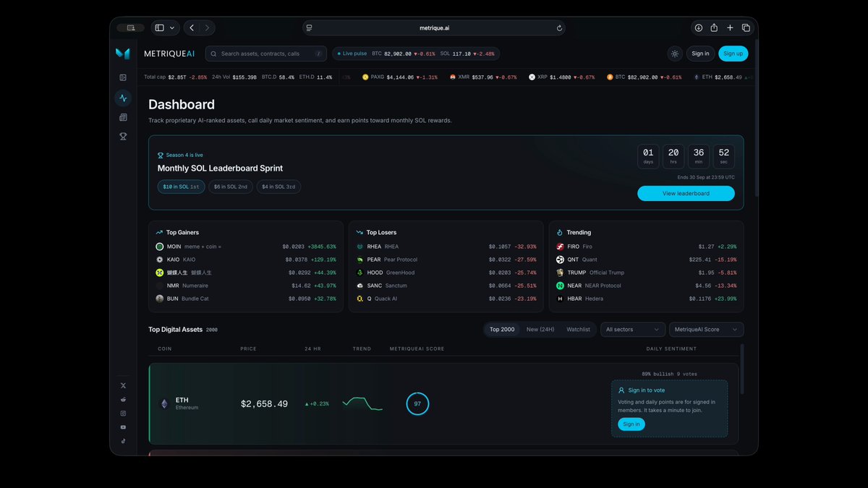Viewport: 868px width, 488px height.
Task: Click the browser share icon
Action: (714, 27)
